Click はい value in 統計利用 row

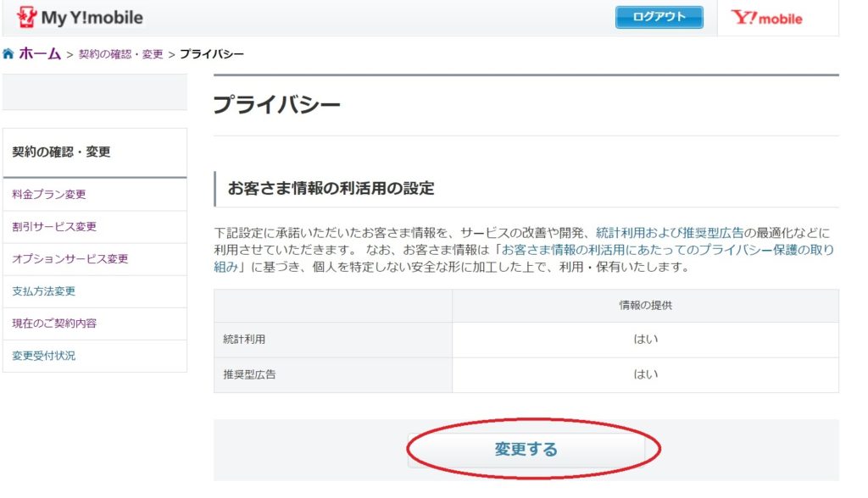pos(645,339)
